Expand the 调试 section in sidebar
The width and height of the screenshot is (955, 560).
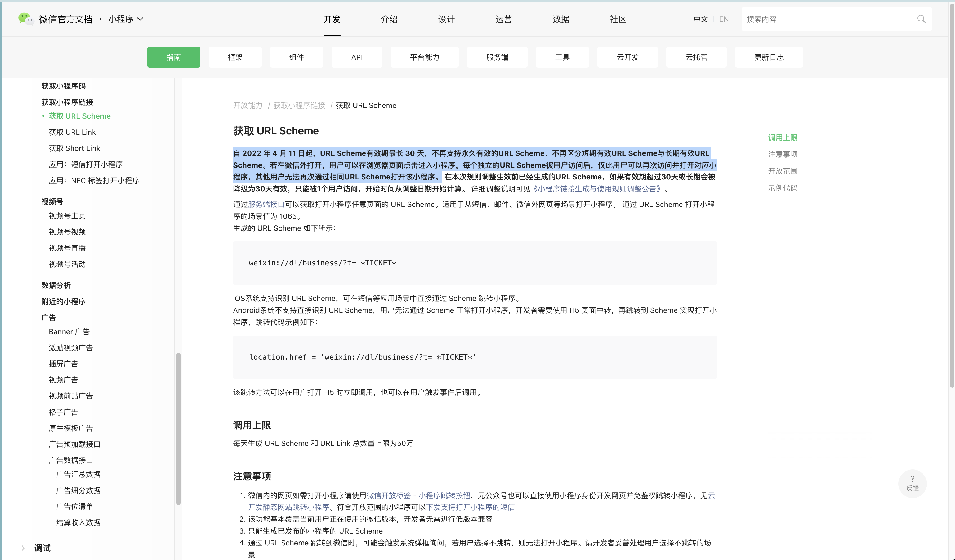tap(42, 548)
